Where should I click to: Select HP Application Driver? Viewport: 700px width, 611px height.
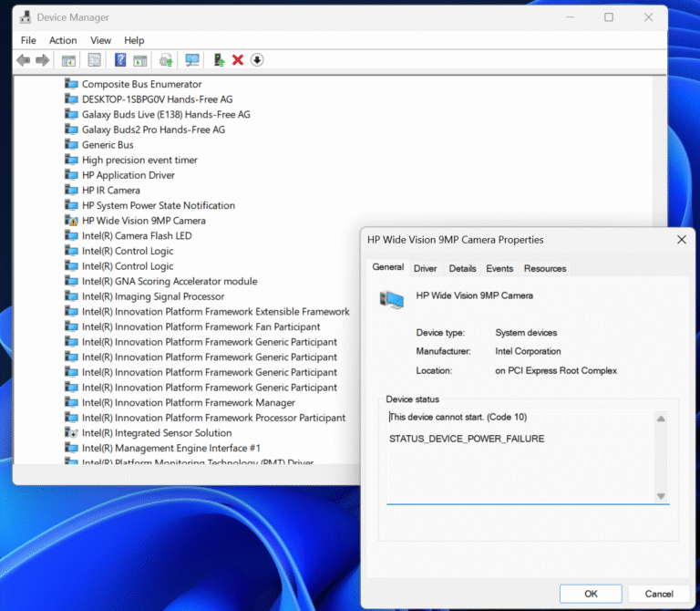coord(129,175)
